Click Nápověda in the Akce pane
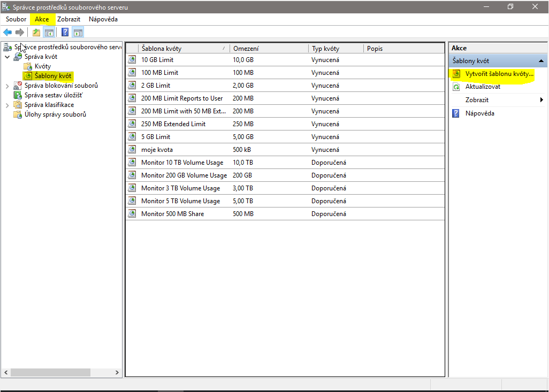The width and height of the screenshot is (549, 392). click(x=479, y=113)
